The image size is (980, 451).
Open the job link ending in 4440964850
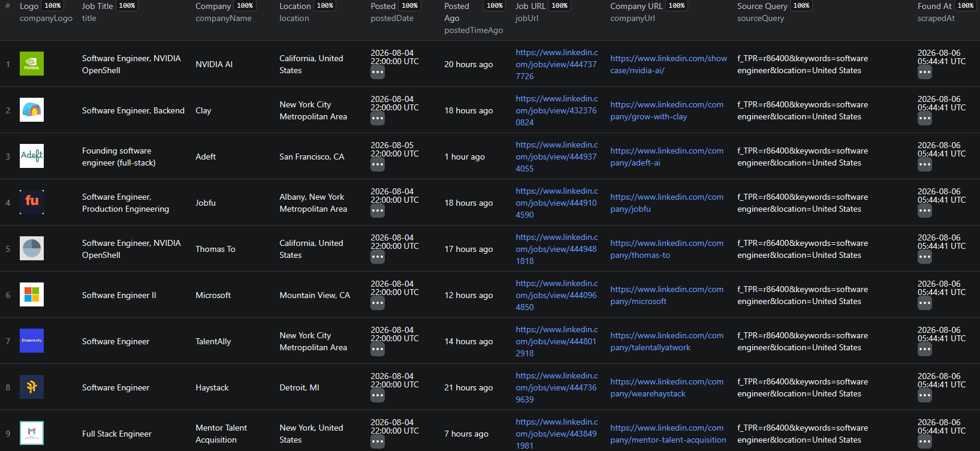pyautogui.click(x=557, y=295)
